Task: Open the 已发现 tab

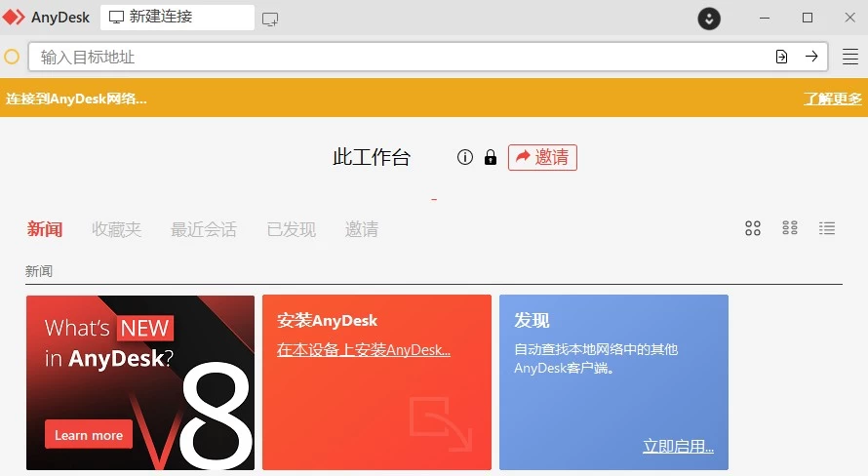Action: 291,229
